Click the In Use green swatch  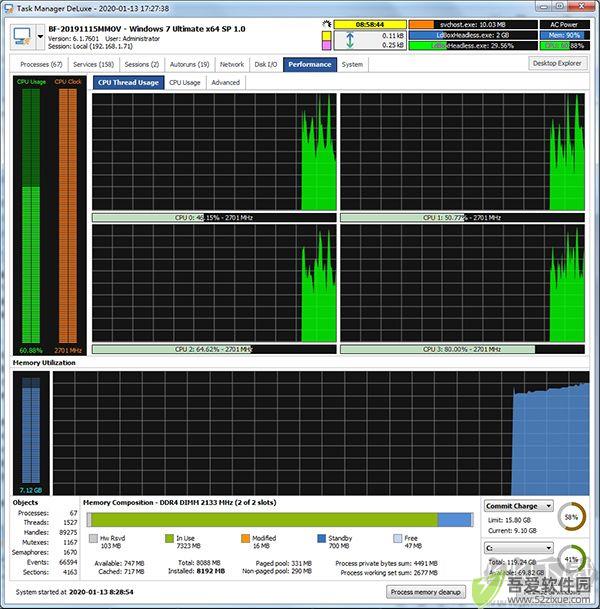[169, 538]
